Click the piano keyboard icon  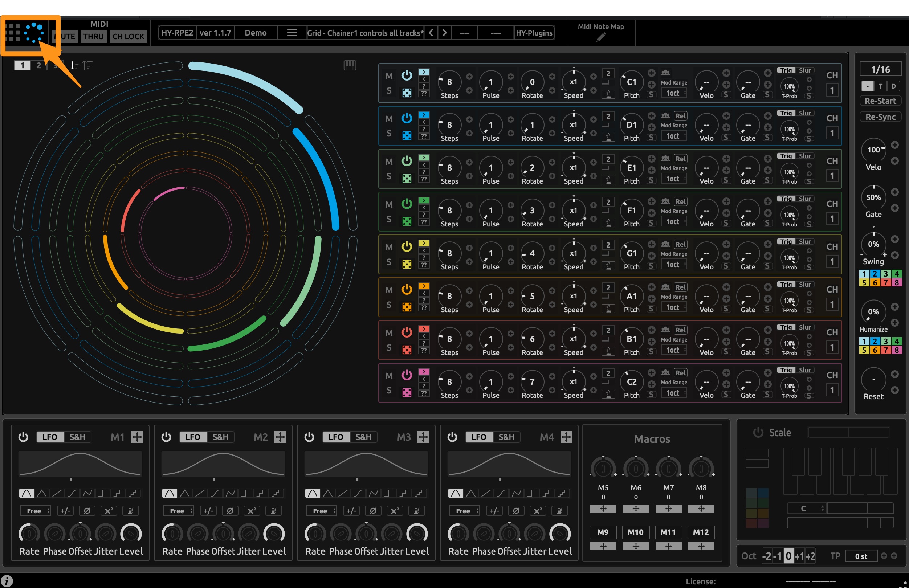pyautogui.click(x=349, y=65)
